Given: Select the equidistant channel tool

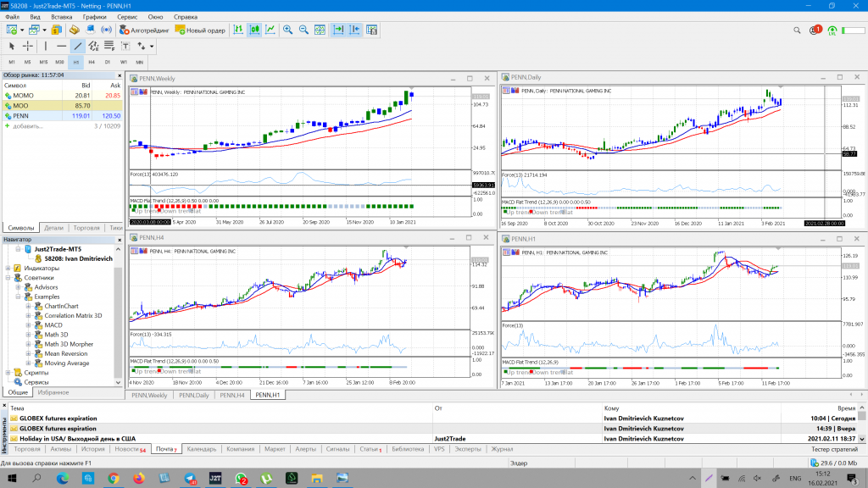Looking at the screenshot, I should point(93,46).
